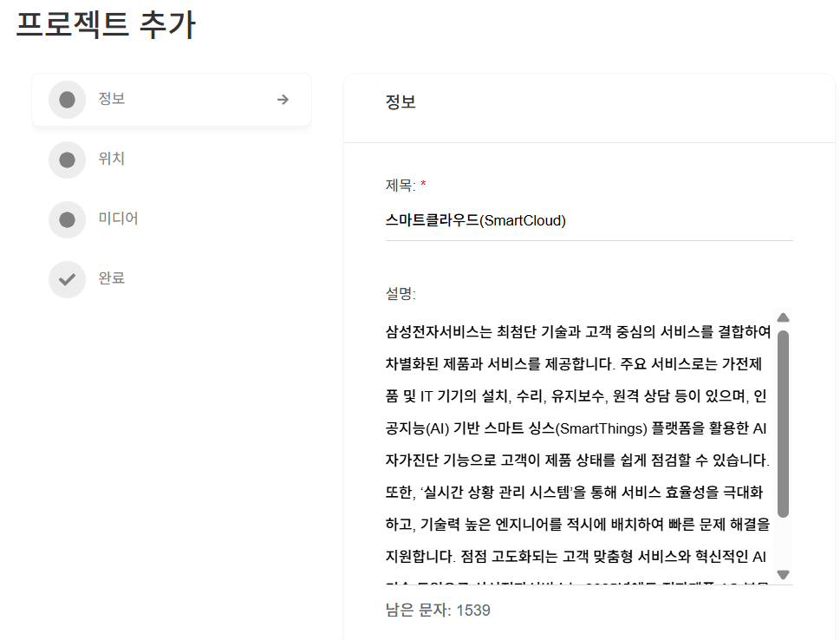Select the 정보 step label

click(x=112, y=99)
